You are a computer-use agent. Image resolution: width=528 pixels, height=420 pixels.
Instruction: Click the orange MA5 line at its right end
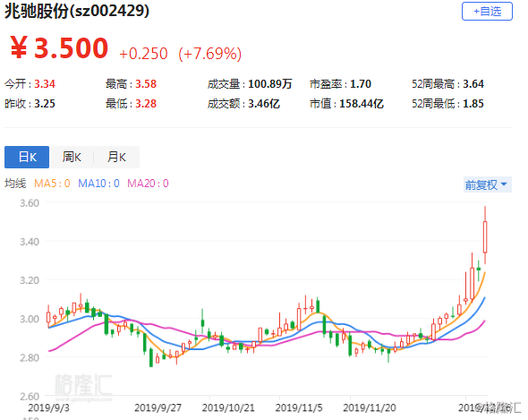point(484,274)
